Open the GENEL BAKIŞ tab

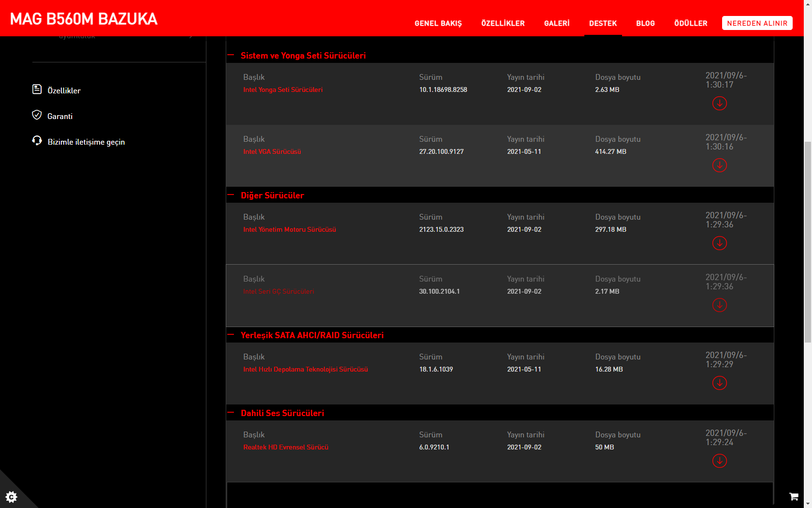click(x=438, y=23)
